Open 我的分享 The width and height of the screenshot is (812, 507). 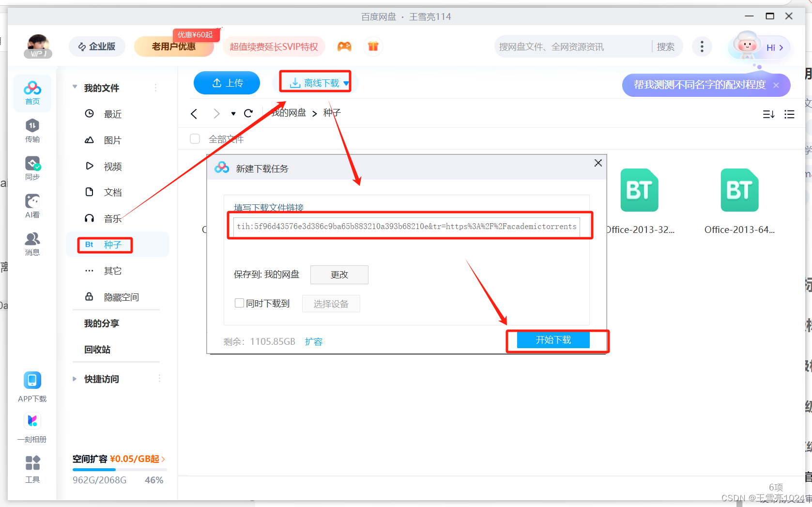102,323
